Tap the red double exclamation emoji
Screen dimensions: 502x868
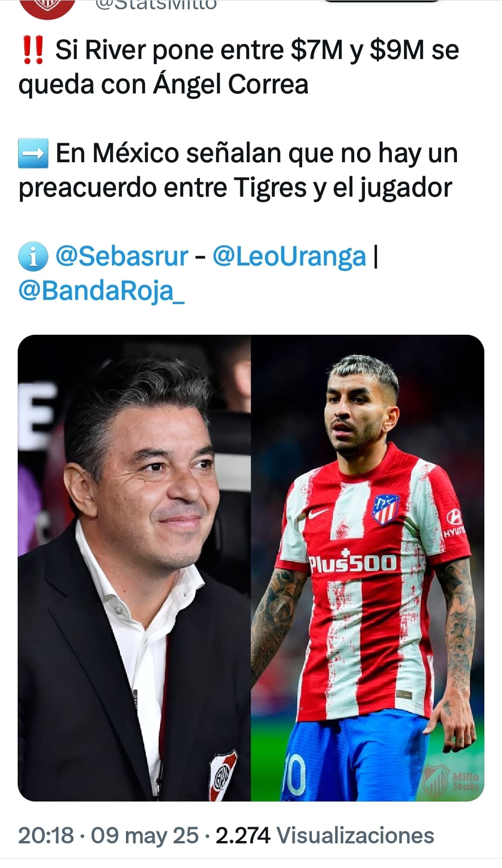pyautogui.click(x=33, y=50)
